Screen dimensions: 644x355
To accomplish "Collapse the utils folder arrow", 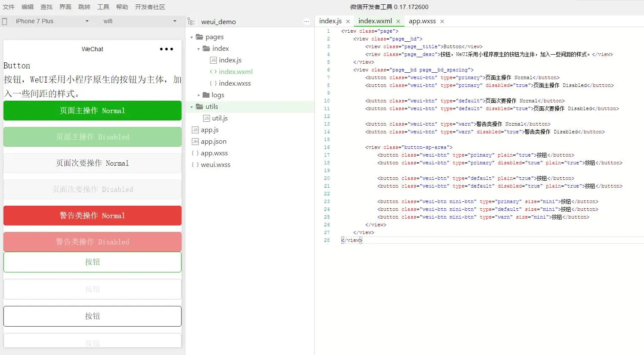I will click(x=191, y=107).
